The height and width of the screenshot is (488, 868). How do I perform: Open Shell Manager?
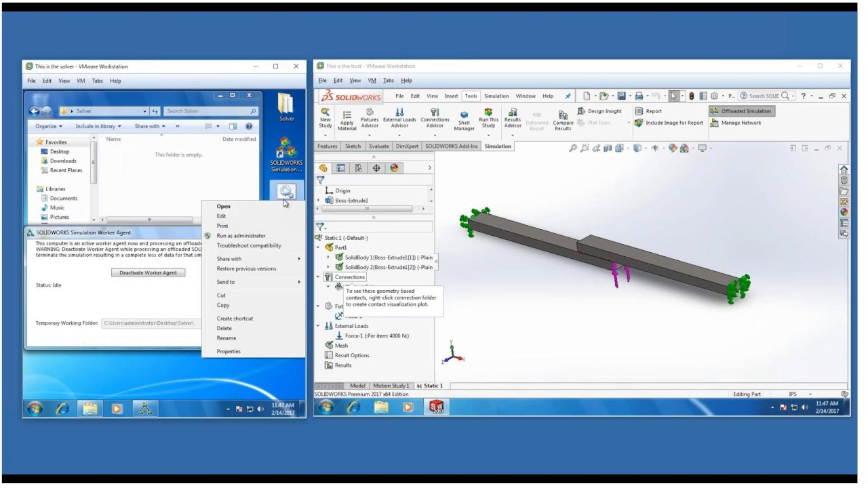pyautogui.click(x=464, y=121)
